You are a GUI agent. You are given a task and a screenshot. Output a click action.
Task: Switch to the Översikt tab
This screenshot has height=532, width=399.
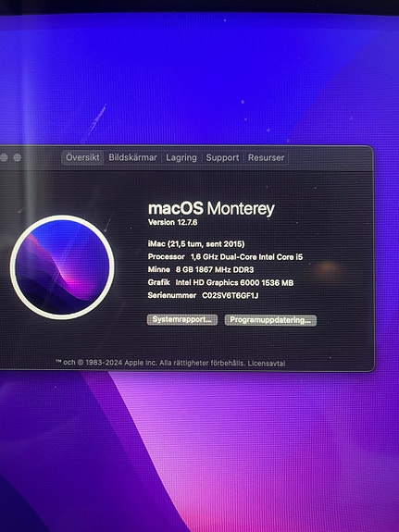click(x=82, y=158)
